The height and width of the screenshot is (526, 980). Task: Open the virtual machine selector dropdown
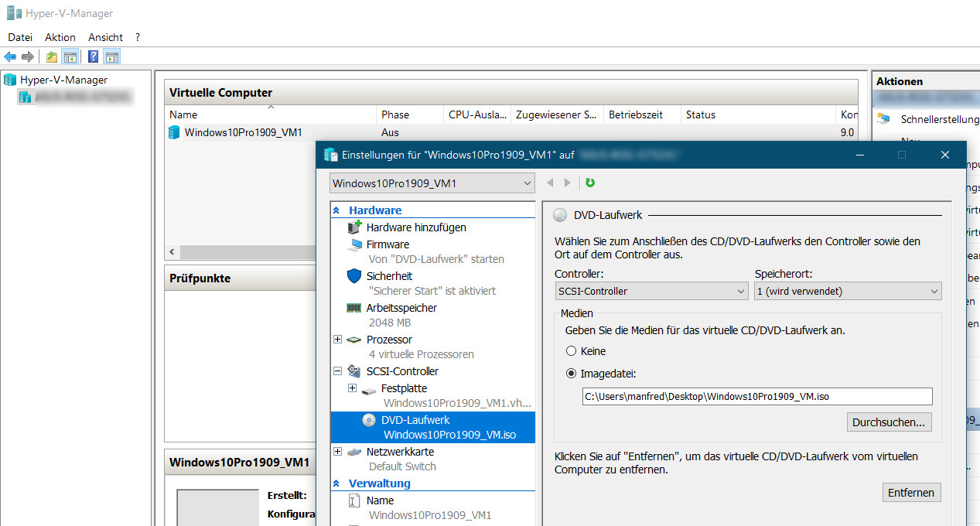pyautogui.click(x=432, y=183)
